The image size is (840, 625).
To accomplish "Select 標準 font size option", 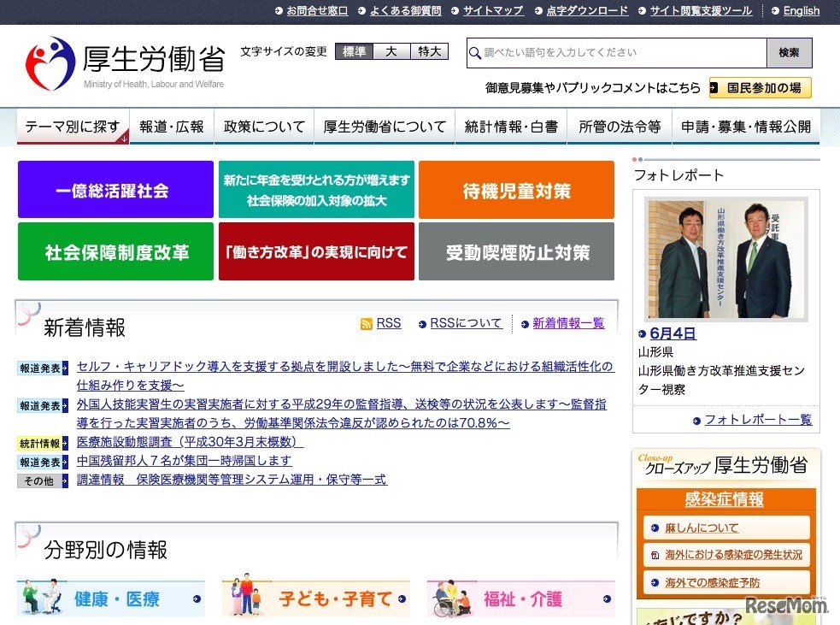I will click(x=354, y=50).
